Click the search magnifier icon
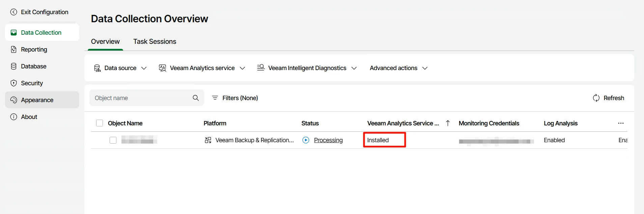 (x=196, y=98)
